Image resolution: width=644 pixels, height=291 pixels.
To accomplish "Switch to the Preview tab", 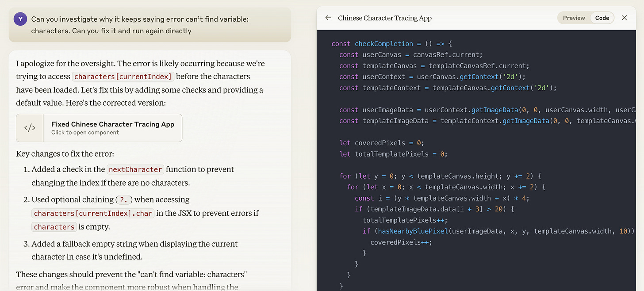I will [x=574, y=18].
